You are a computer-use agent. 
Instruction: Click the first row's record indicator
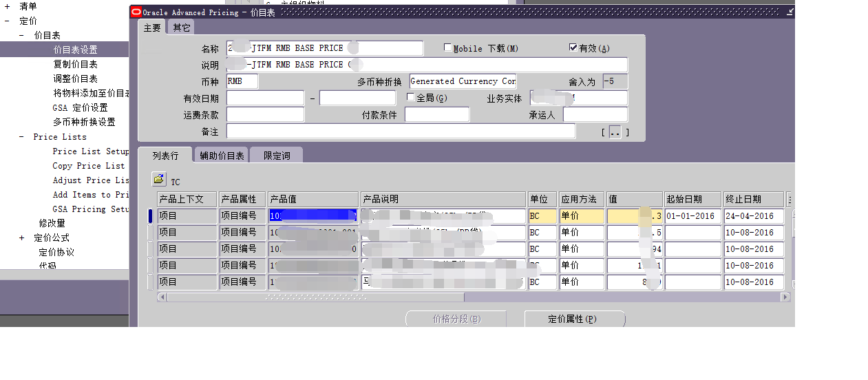[151, 216]
